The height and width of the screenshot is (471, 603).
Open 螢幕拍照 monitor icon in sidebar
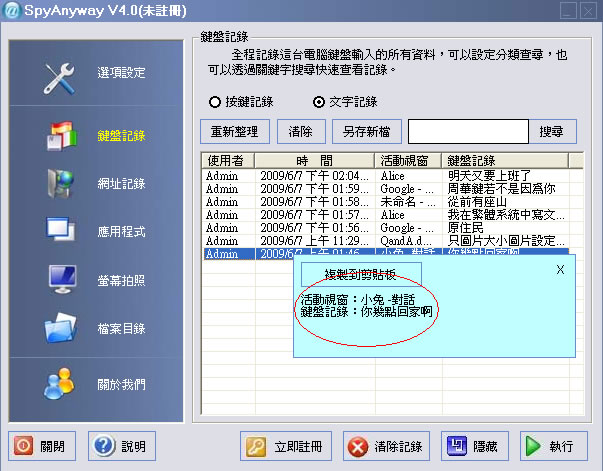coord(61,279)
